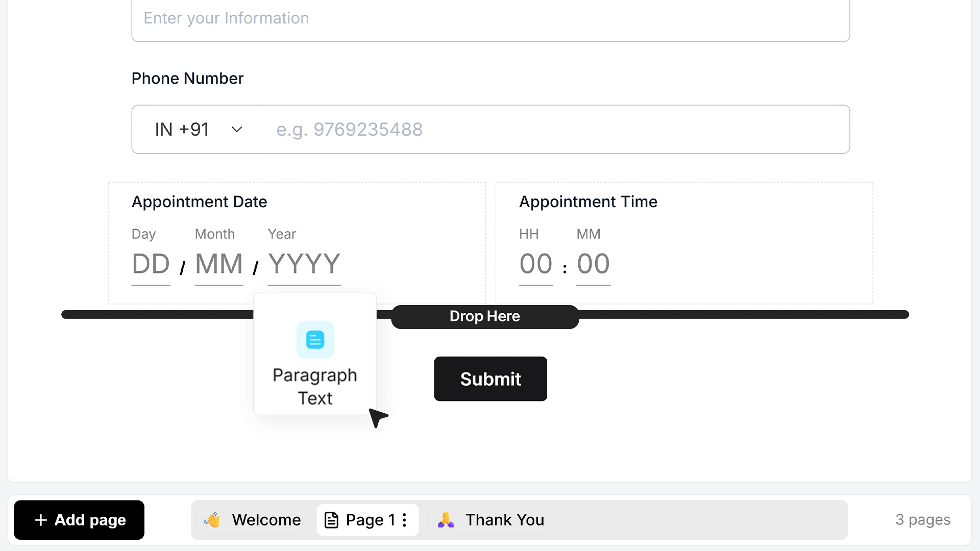The image size is (980, 551).
Task: Click the YYYY year field
Action: pyautogui.click(x=304, y=265)
